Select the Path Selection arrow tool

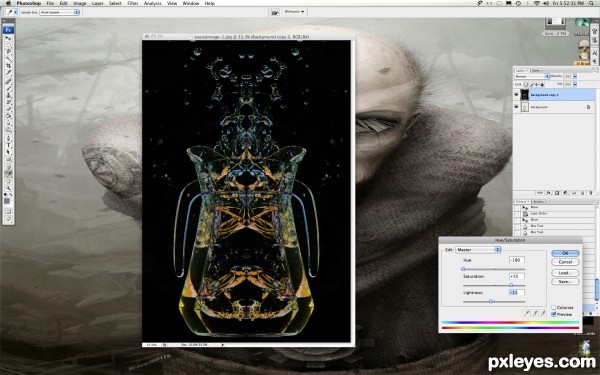pos(8,152)
